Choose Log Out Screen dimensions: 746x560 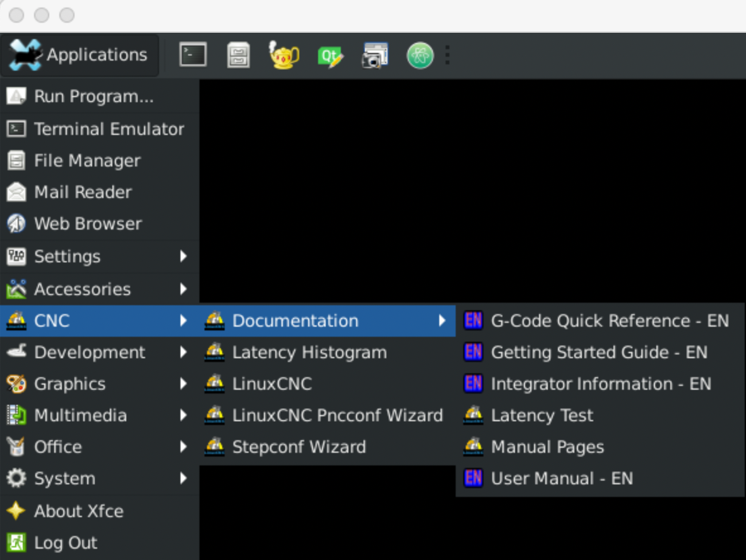click(100, 542)
